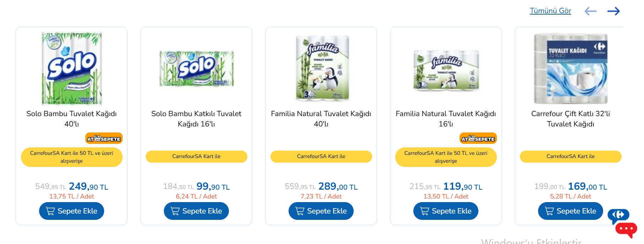Open the Tümünü Gör link
This screenshot has width=644, height=244.
[550, 11]
